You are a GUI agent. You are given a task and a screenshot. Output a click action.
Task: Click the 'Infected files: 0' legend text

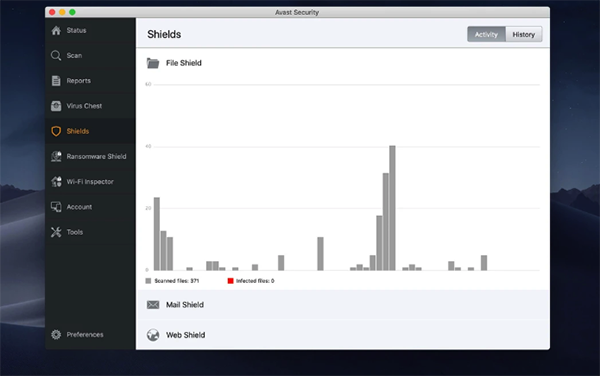[255, 281]
